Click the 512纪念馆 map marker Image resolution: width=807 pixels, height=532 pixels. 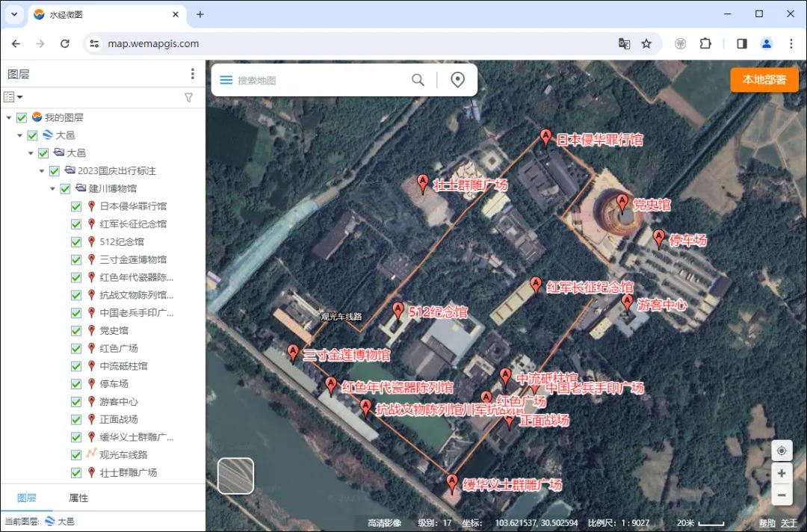398,310
